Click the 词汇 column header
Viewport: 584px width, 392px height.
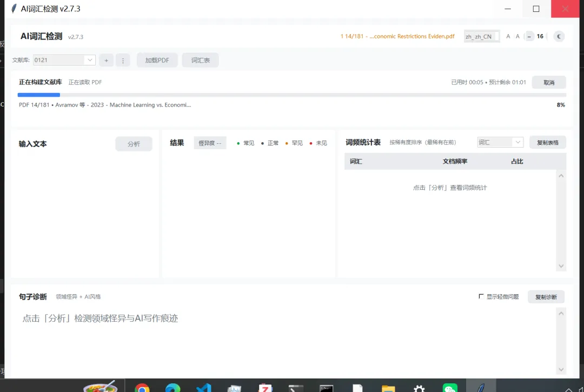click(356, 161)
